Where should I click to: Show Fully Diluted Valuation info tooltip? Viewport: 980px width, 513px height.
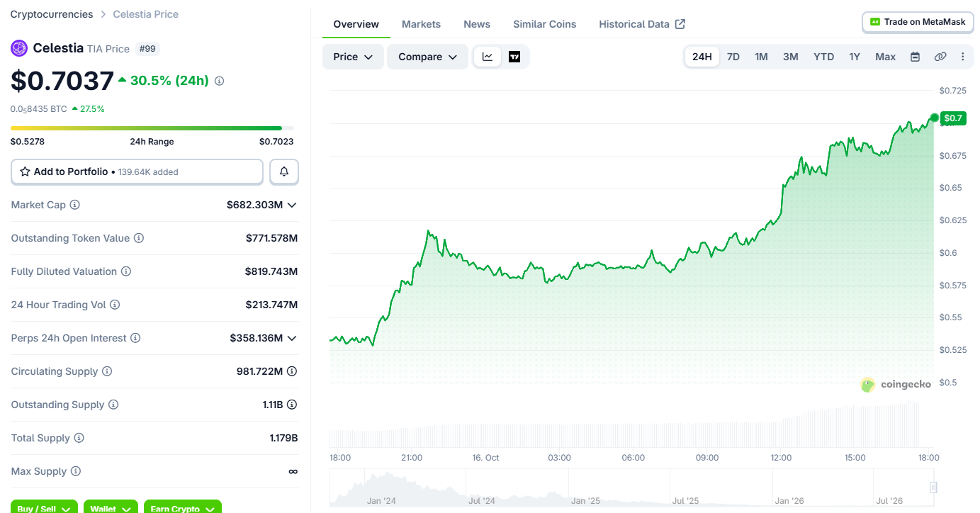(125, 271)
